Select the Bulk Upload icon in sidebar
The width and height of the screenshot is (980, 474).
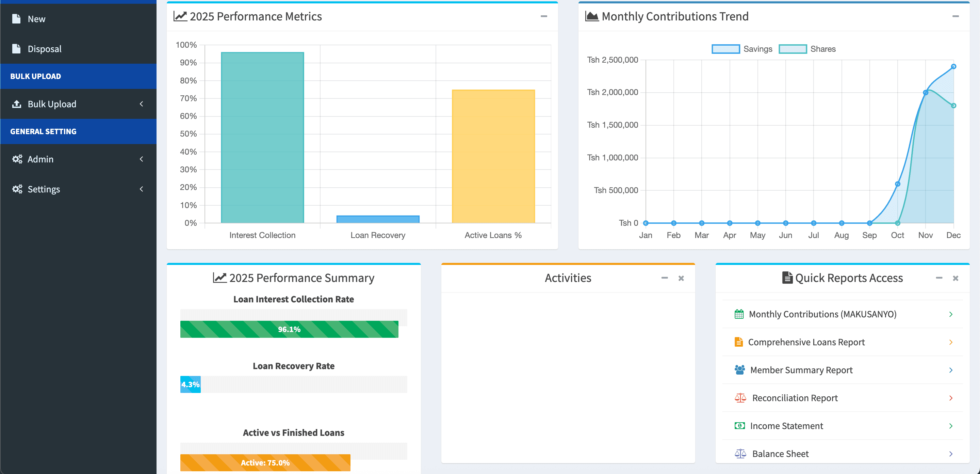[17, 104]
